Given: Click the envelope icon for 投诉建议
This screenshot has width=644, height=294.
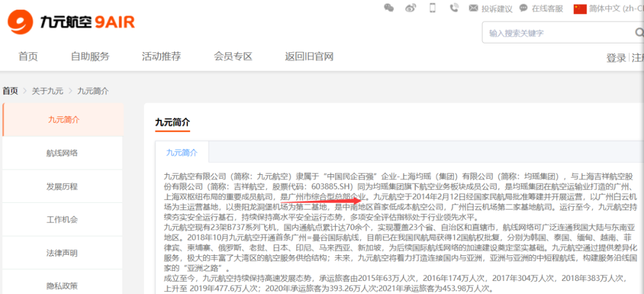Looking at the screenshot, I should [x=474, y=8].
